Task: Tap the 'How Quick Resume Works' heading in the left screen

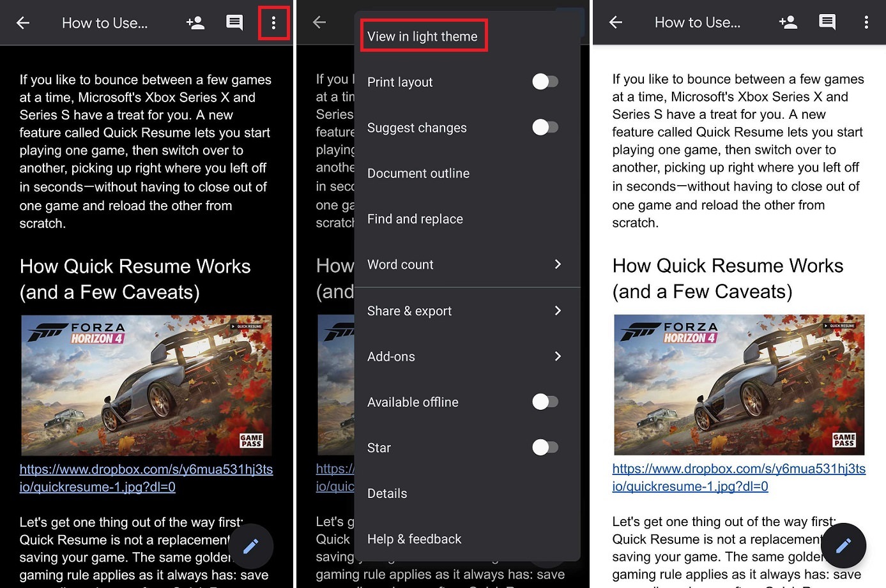Action: coord(135,279)
